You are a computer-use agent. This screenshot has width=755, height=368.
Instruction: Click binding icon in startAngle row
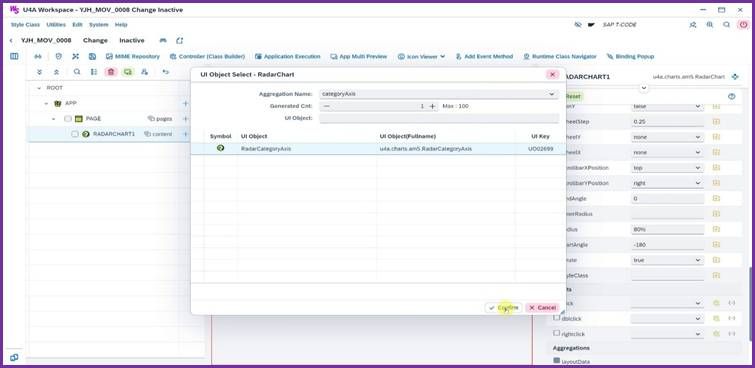click(716, 245)
